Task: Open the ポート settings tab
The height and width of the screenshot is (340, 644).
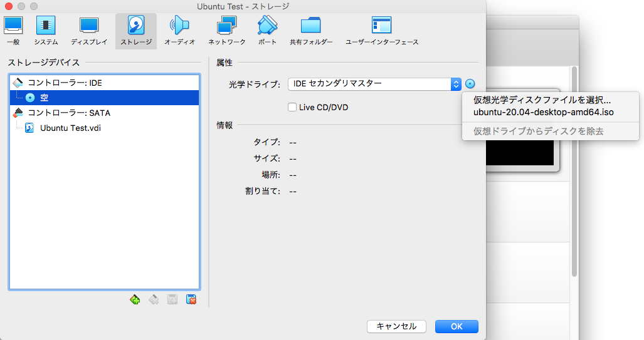Action: [267, 31]
